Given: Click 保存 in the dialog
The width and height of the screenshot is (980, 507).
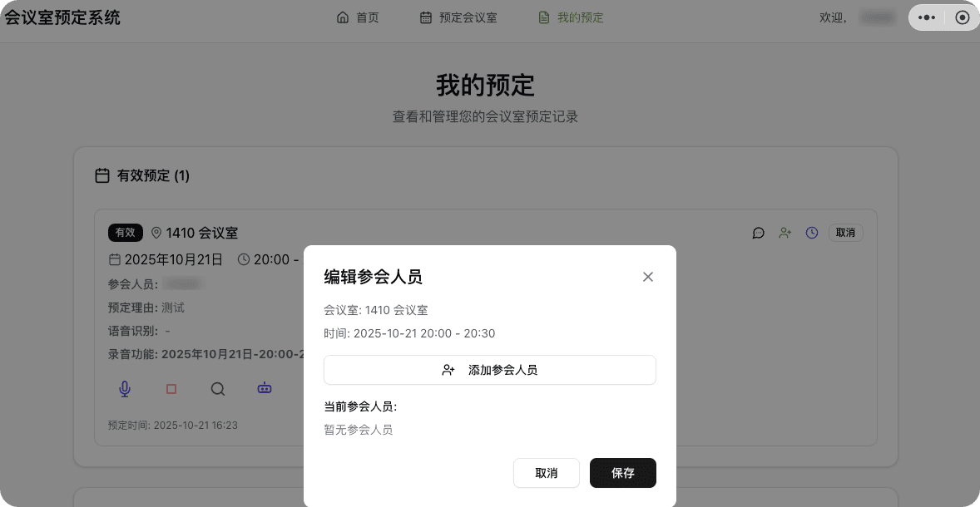Looking at the screenshot, I should click(622, 473).
